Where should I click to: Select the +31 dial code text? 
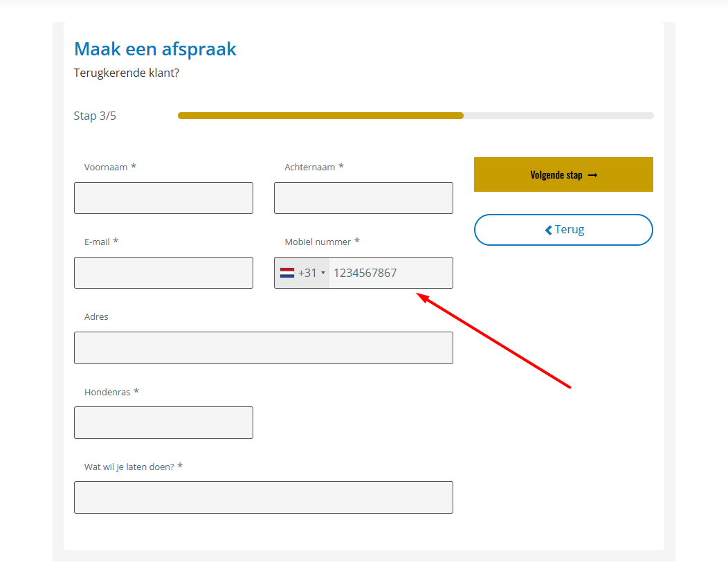pos(307,273)
